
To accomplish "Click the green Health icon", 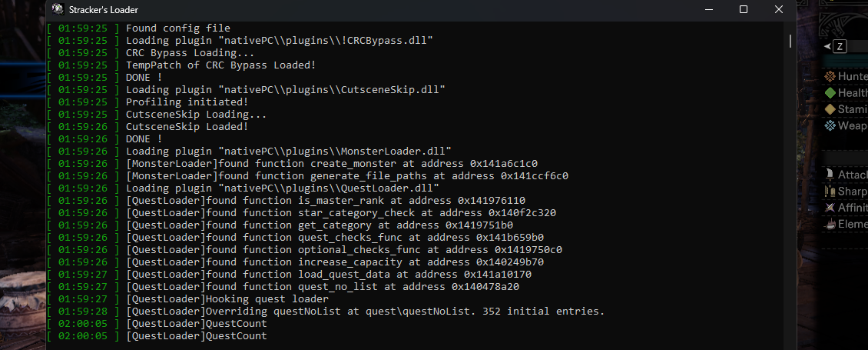I will [x=830, y=92].
